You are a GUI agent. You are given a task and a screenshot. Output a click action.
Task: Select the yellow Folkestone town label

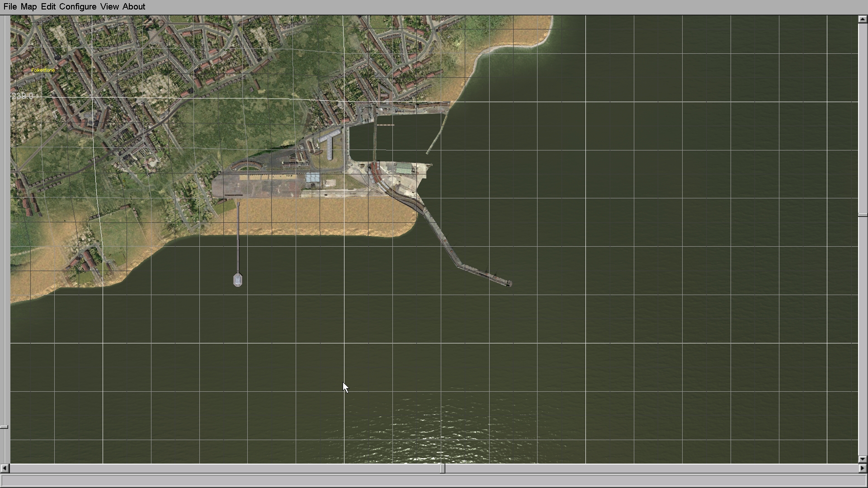43,70
